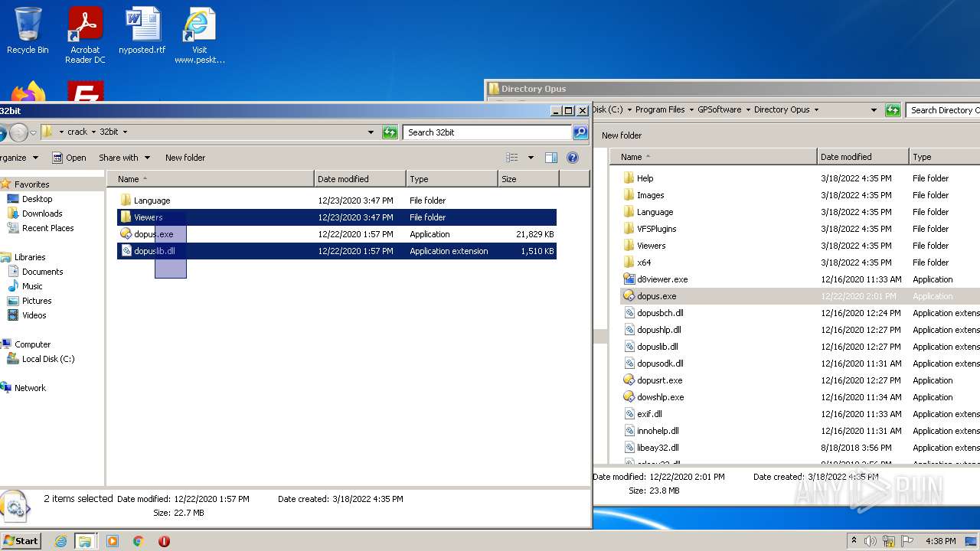Open Pictures library
The height and width of the screenshot is (551, 980).
37,301
